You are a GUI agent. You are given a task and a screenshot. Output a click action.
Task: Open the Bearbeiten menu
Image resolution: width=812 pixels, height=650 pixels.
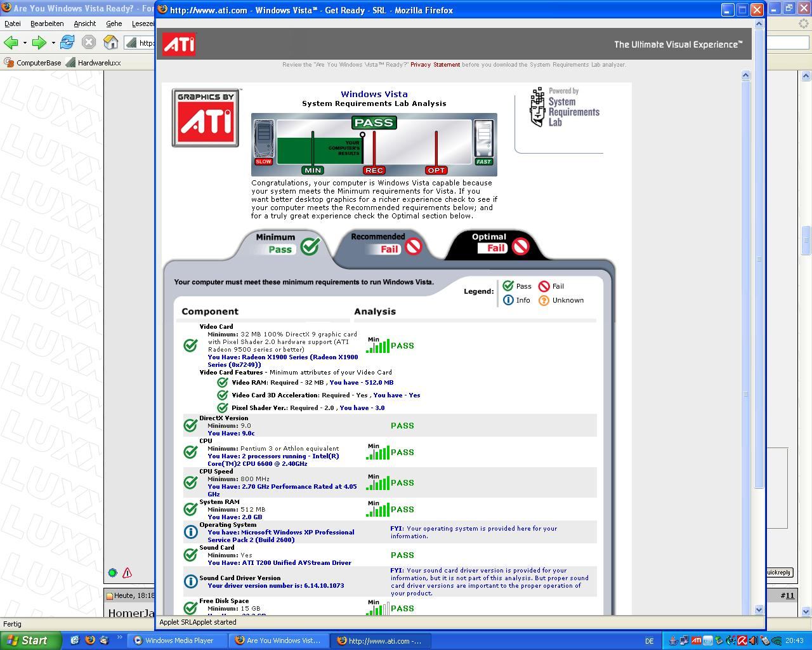click(x=47, y=23)
